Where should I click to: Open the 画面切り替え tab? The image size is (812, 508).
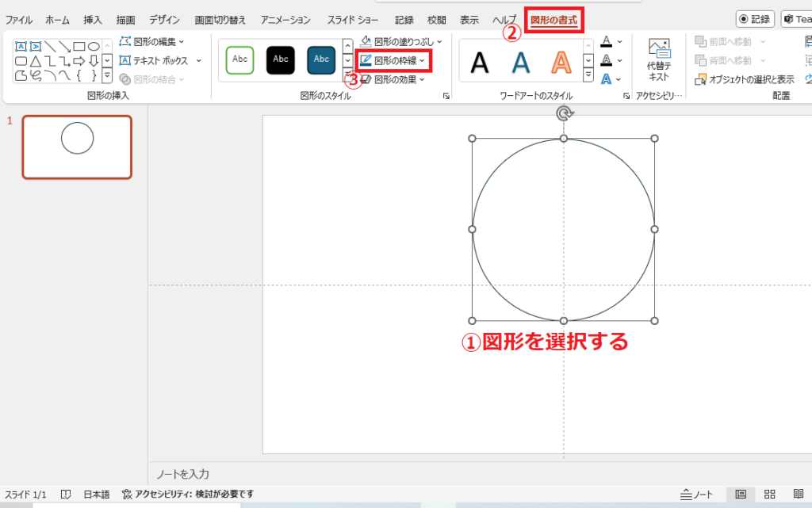[x=220, y=20]
